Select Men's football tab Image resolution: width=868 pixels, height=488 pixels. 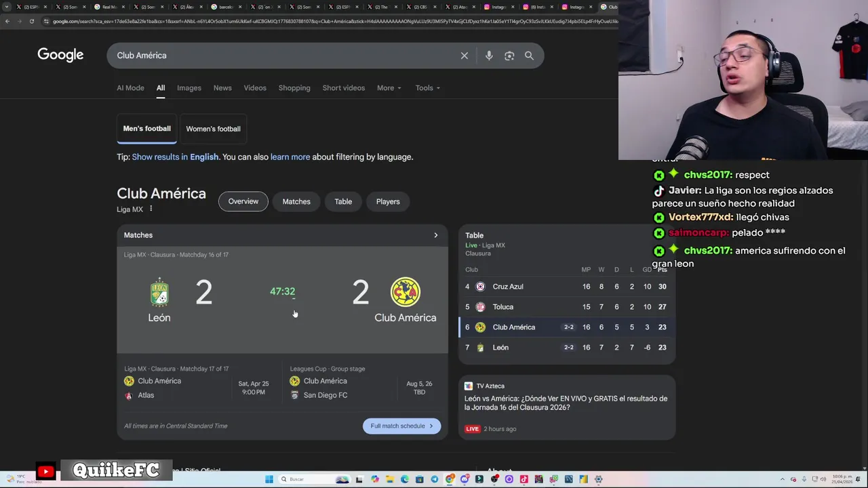[146, 129]
